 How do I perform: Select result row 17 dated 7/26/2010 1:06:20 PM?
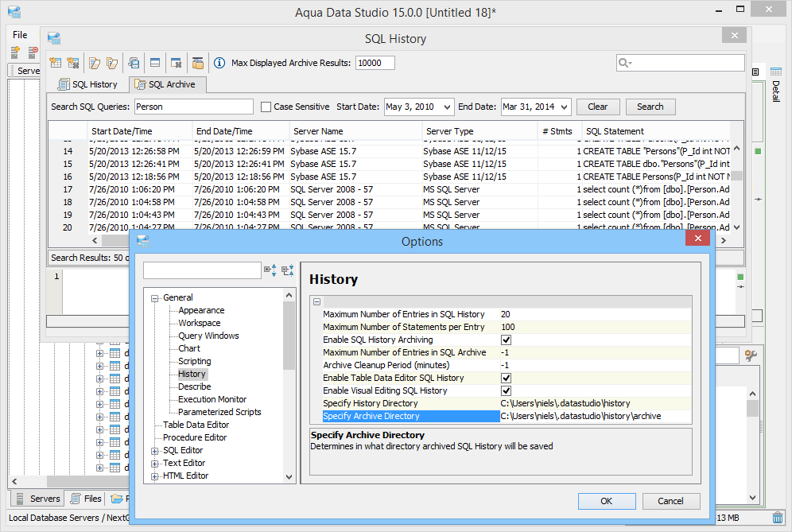coord(390,189)
